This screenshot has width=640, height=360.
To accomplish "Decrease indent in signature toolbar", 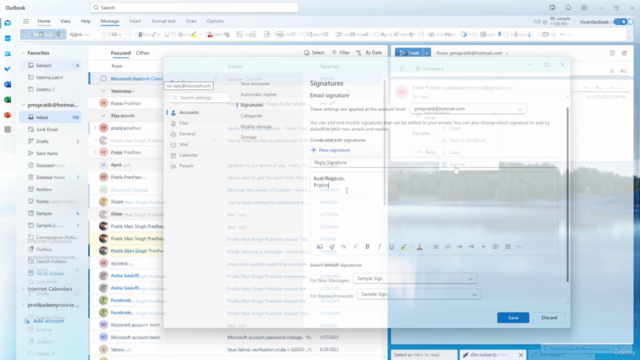I will [459, 247].
